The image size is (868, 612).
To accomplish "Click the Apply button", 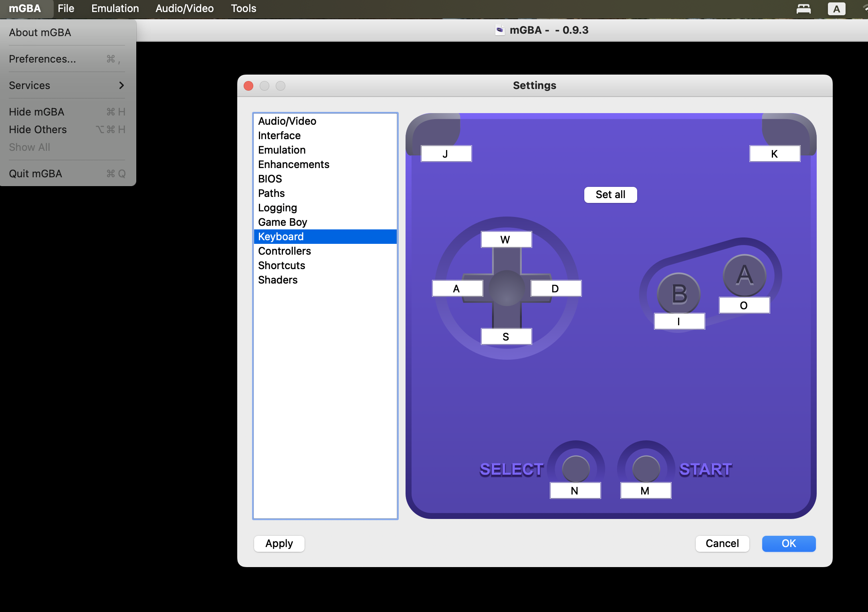I will click(x=279, y=543).
